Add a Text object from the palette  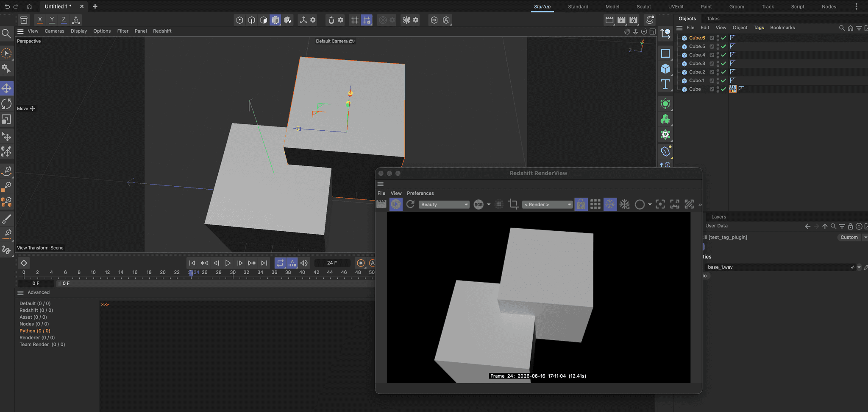[665, 84]
